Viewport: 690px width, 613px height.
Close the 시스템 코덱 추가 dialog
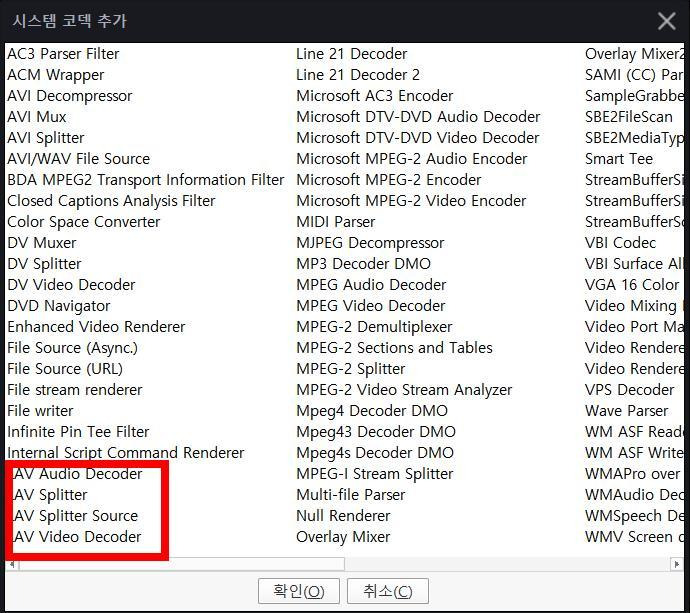(x=666, y=21)
